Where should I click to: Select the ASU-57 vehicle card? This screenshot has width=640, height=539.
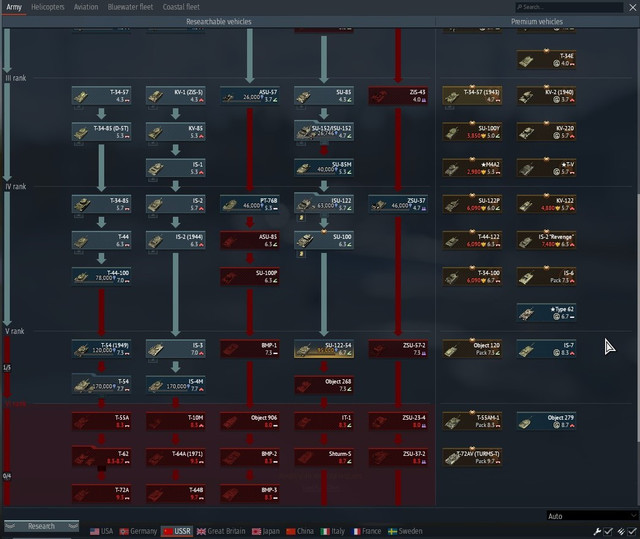[x=250, y=95]
